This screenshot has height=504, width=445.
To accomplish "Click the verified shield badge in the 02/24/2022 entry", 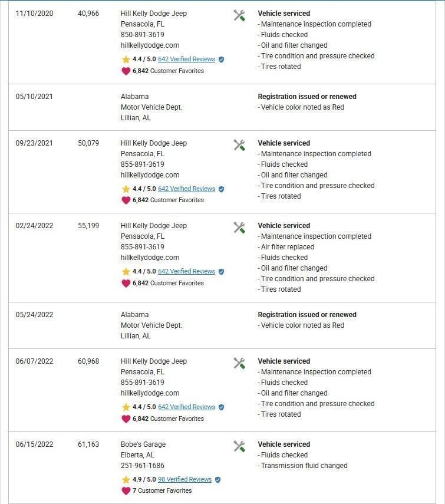I will pos(221,272).
